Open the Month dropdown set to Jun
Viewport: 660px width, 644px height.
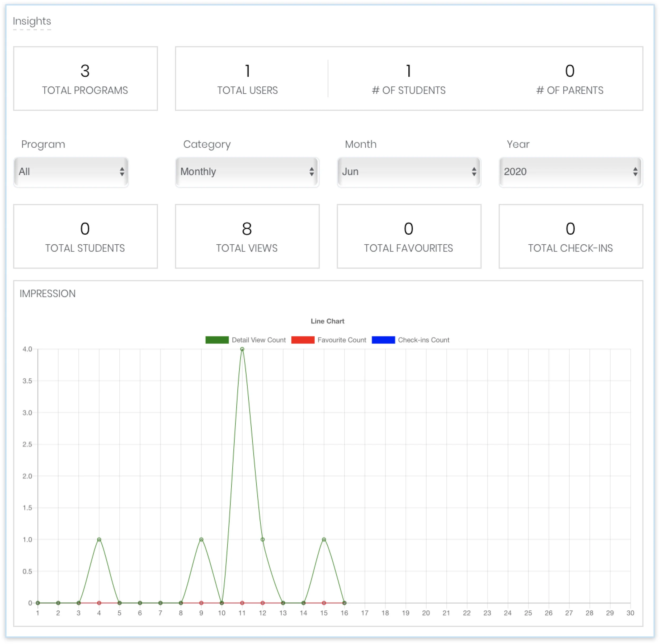pos(408,172)
